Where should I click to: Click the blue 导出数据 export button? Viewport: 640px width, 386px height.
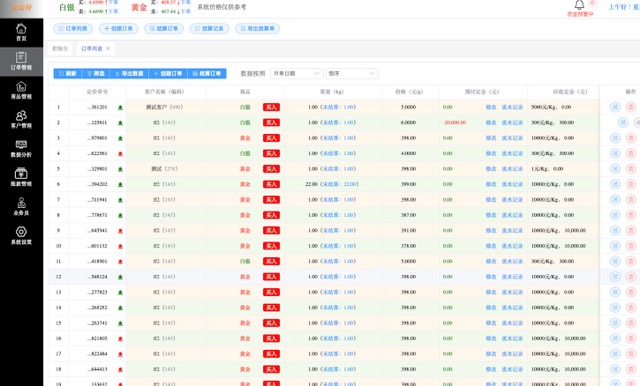[129, 73]
